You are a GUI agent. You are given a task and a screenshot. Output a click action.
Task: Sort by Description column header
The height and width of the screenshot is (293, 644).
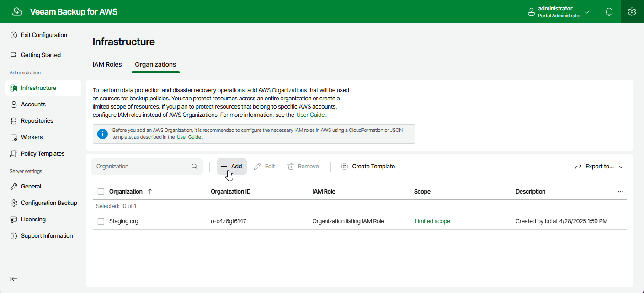click(530, 192)
